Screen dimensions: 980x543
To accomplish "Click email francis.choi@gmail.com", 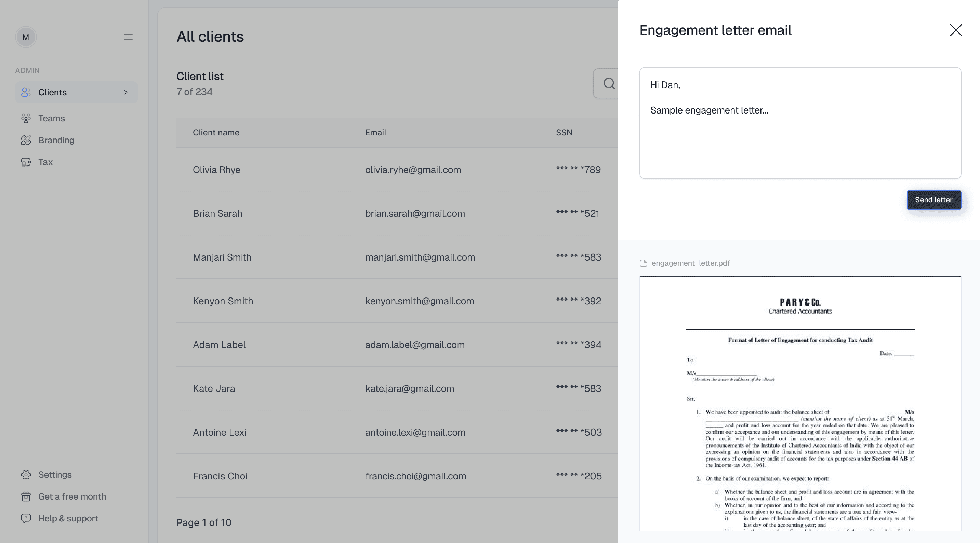I will (x=416, y=476).
